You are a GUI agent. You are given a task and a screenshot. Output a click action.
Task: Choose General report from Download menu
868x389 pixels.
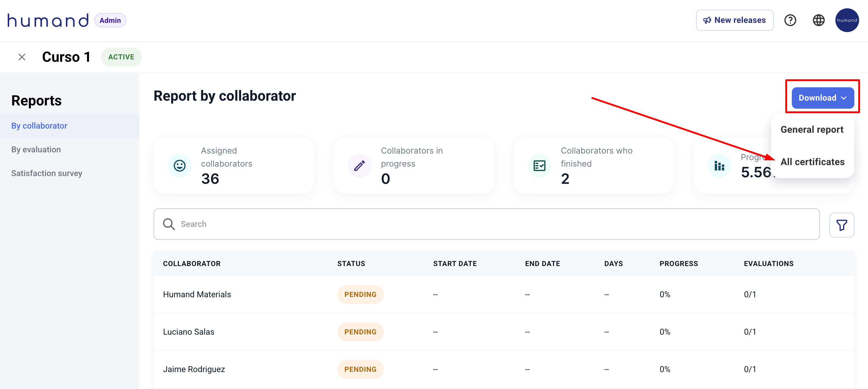(812, 129)
